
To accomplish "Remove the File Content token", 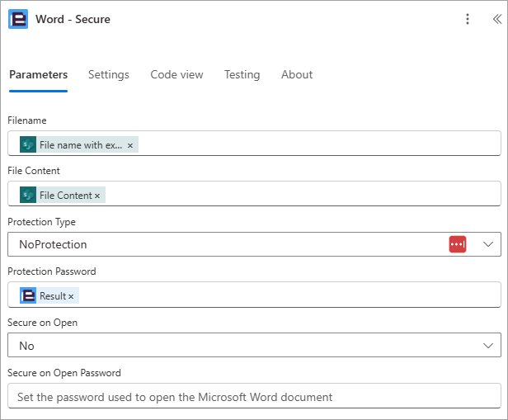I will [96, 196].
